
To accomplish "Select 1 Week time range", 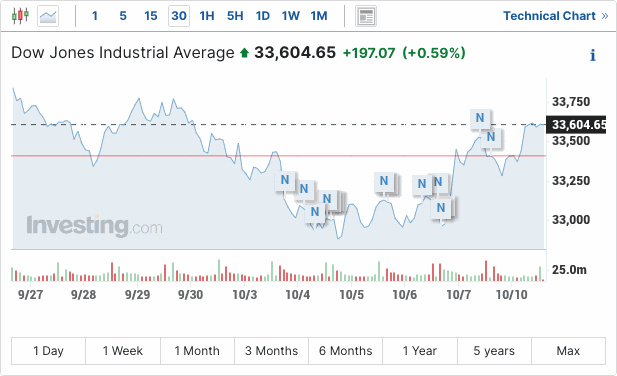I will pyautogui.click(x=123, y=351).
